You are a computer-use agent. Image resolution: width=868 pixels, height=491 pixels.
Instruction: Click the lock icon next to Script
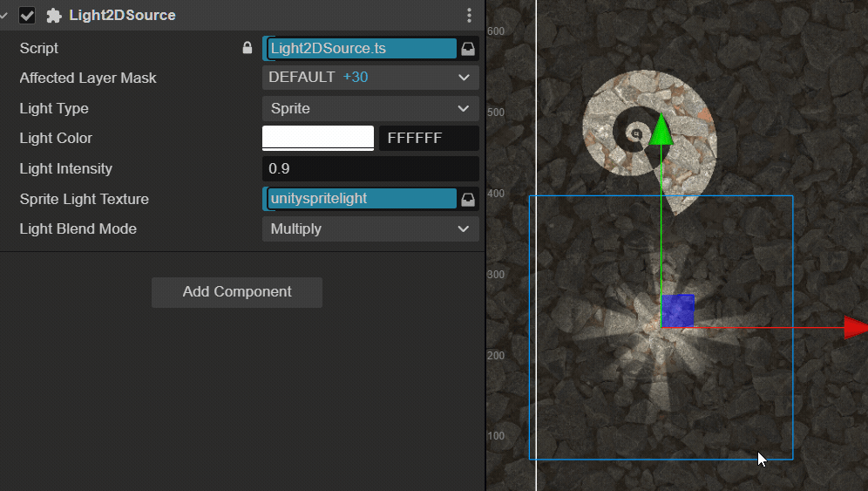pyautogui.click(x=248, y=48)
